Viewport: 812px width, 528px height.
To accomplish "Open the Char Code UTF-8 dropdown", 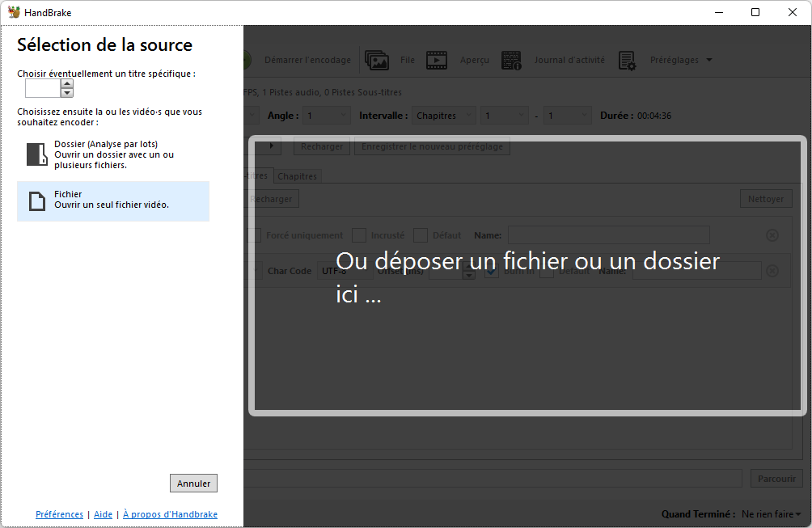I will 345,271.
